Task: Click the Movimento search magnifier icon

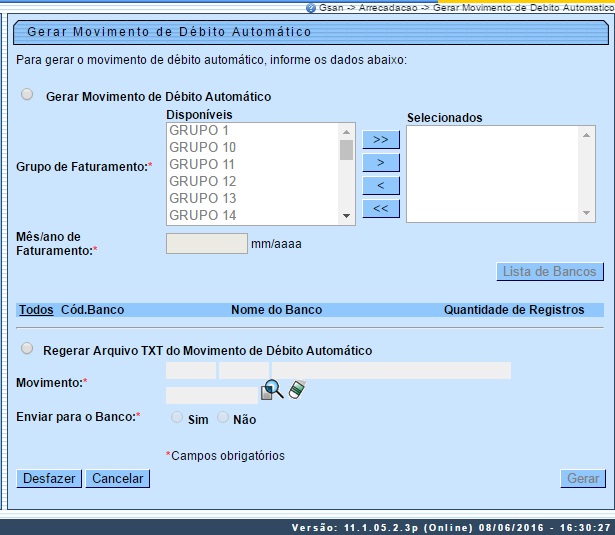Action: [272, 391]
